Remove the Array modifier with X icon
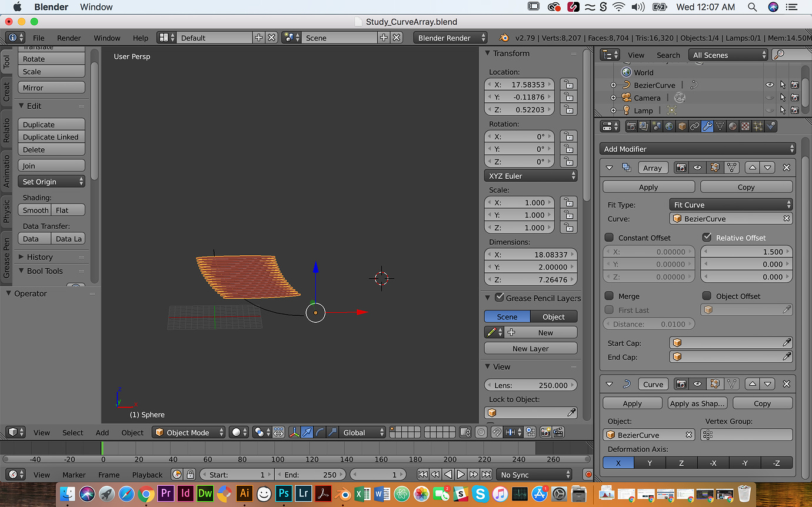Screen dimensions: 812x507 coord(786,168)
